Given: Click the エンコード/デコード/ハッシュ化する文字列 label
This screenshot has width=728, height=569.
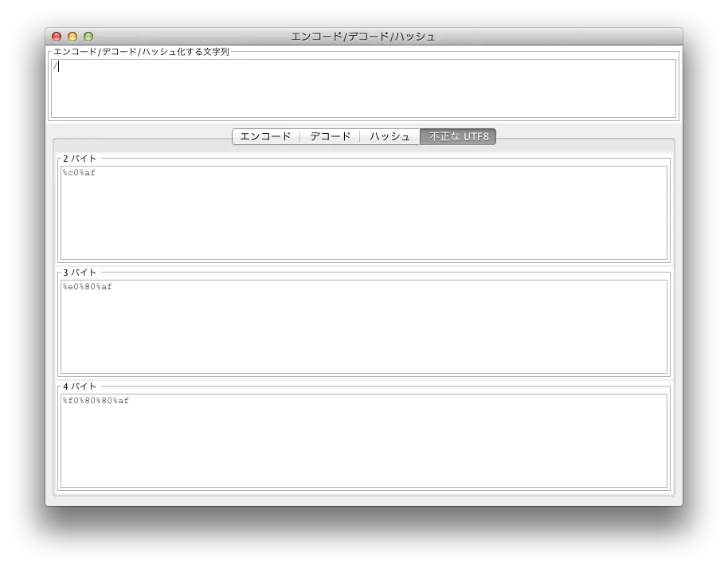Looking at the screenshot, I should 141,52.
